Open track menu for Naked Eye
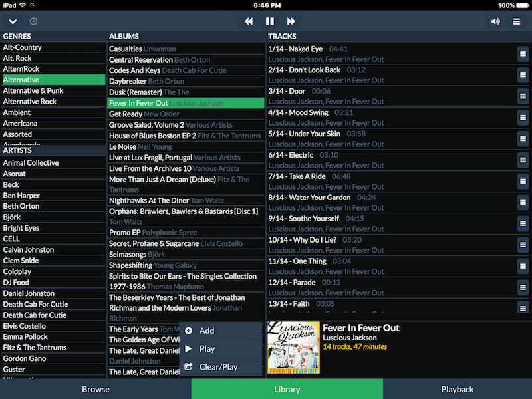This screenshot has height=399, width=532. pos(523,54)
